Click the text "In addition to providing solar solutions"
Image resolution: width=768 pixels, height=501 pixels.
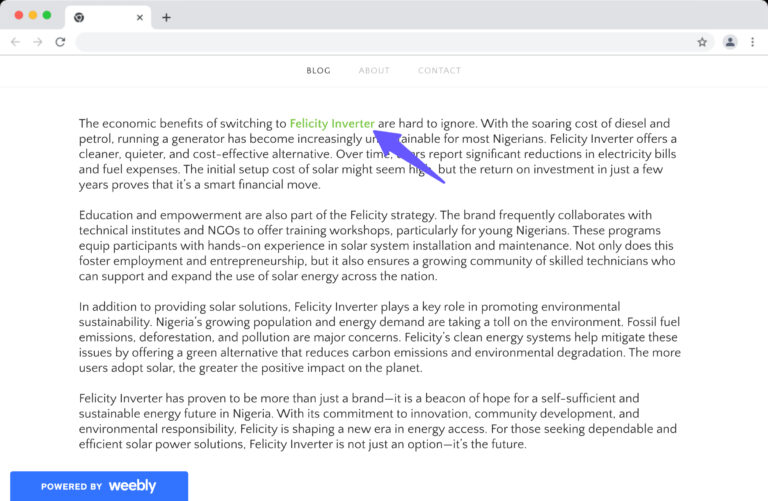184,307
